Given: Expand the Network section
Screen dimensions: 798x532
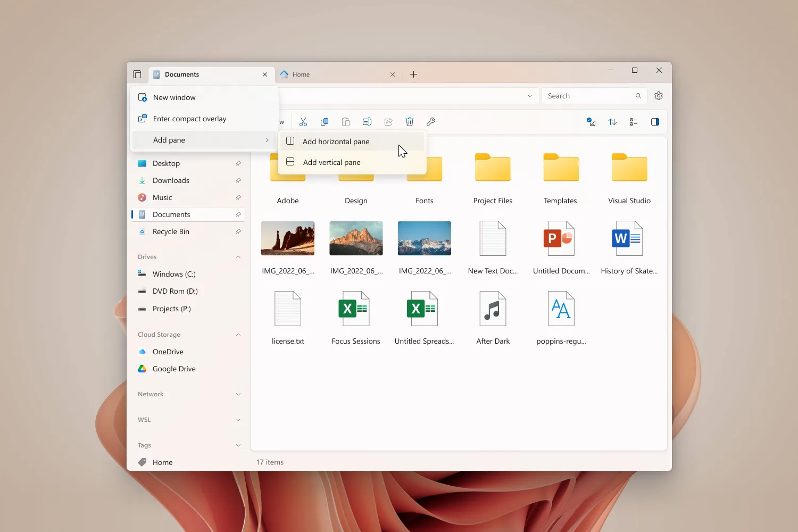Looking at the screenshot, I should tap(238, 394).
